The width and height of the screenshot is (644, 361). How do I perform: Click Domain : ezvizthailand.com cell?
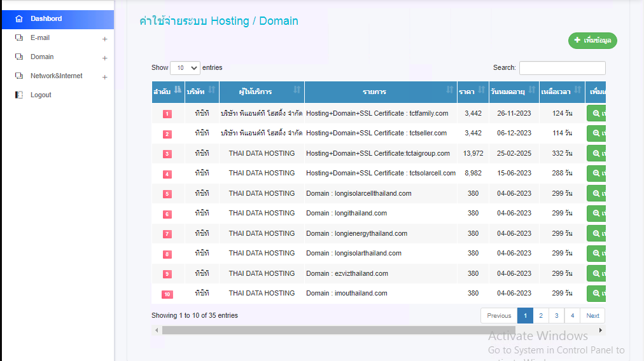(x=381, y=273)
